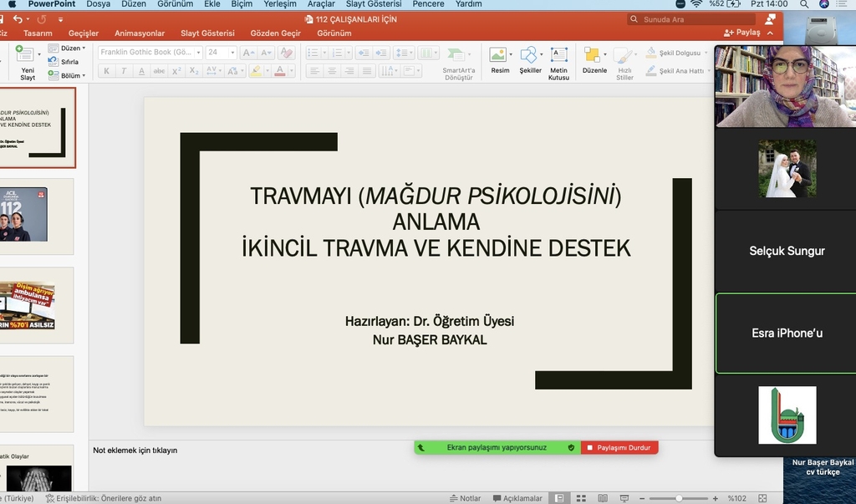Image resolution: width=856 pixels, height=504 pixels.
Task: Switch to slide sorter view icon
Action: point(580,498)
